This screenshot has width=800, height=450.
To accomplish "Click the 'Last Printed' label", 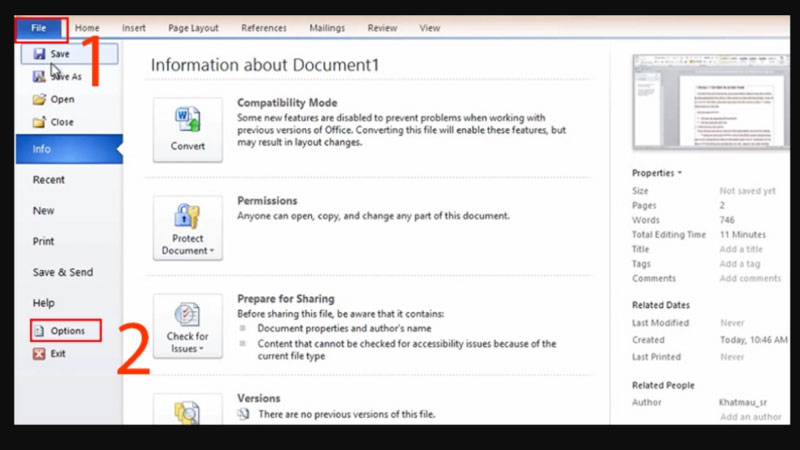I will pos(656,357).
